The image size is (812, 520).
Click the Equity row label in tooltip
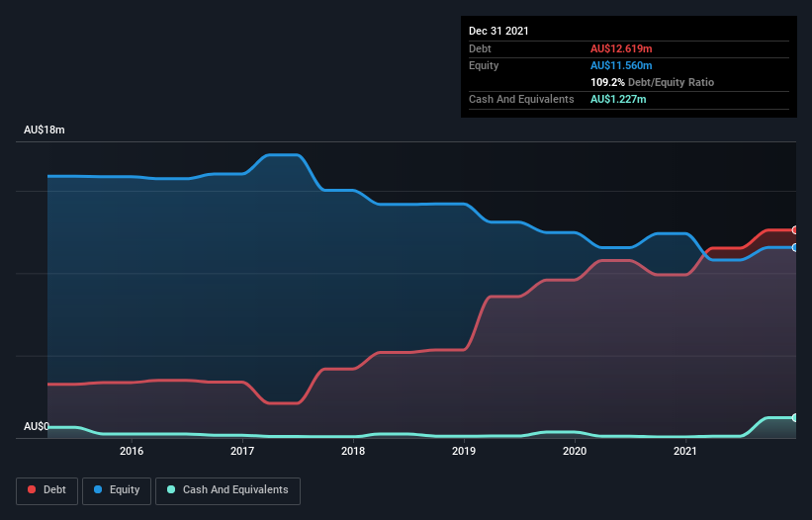click(x=484, y=65)
